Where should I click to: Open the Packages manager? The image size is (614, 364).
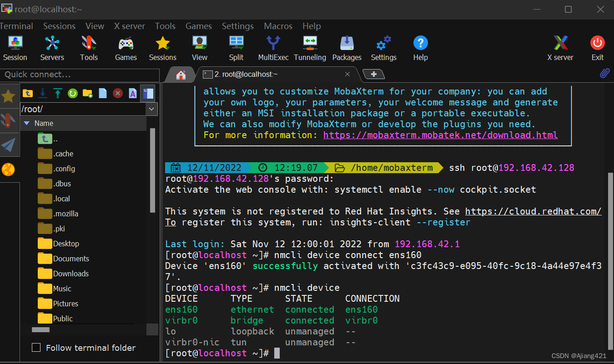347,48
